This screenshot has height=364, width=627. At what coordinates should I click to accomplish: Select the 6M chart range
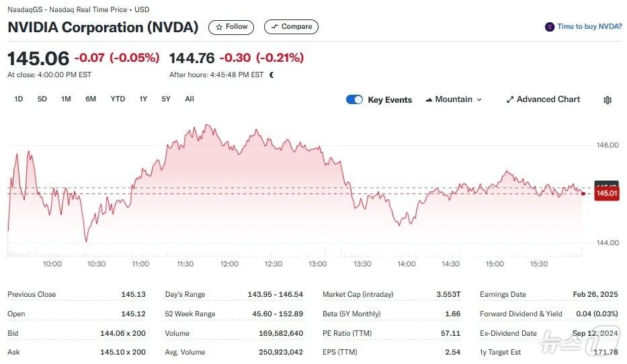click(x=91, y=99)
